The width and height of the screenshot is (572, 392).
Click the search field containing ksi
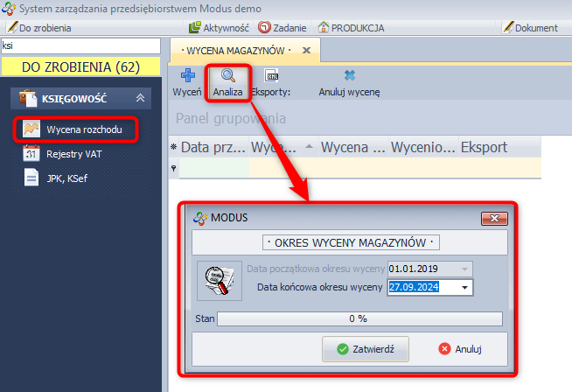pos(80,45)
